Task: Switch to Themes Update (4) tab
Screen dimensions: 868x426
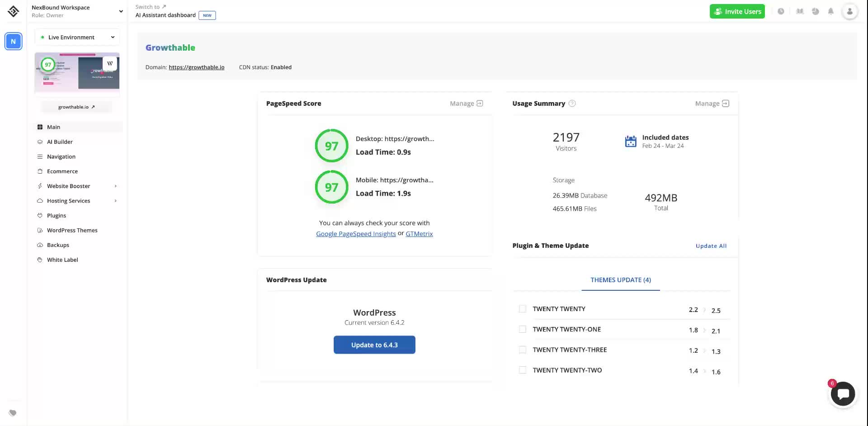Action: click(x=620, y=280)
